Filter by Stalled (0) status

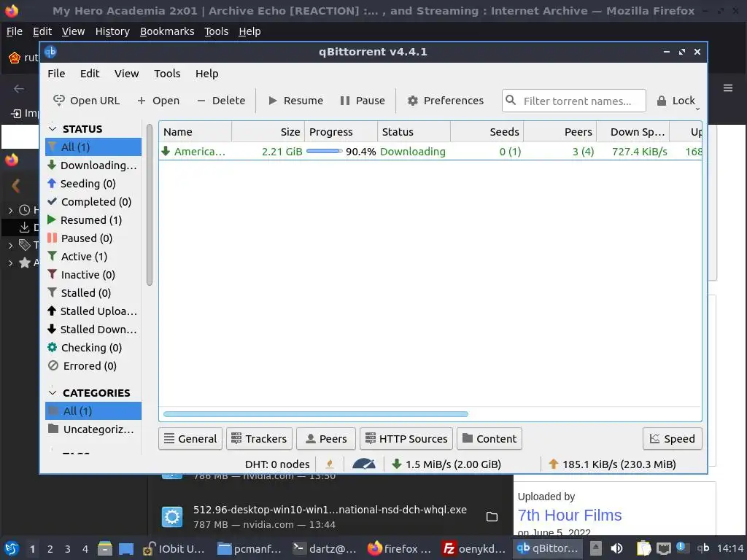pyautogui.click(x=93, y=293)
